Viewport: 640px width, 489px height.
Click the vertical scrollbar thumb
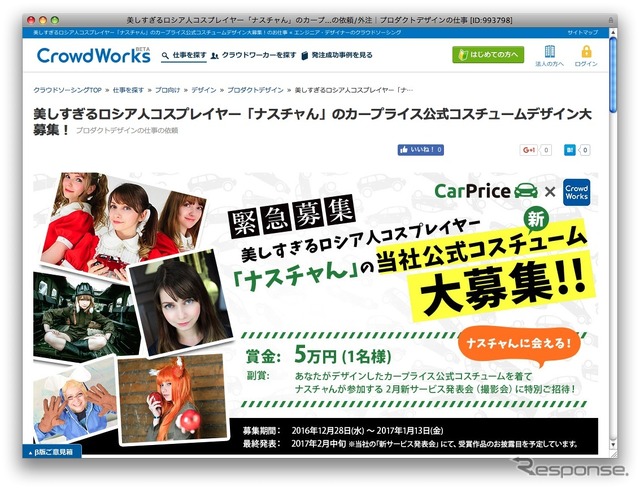(613, 74)
